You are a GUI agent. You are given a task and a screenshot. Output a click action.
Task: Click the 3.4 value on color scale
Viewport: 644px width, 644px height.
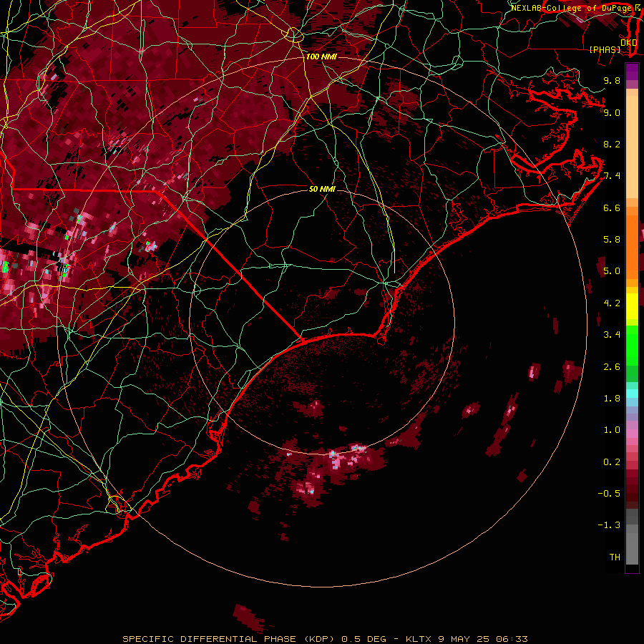click(612, 335)
